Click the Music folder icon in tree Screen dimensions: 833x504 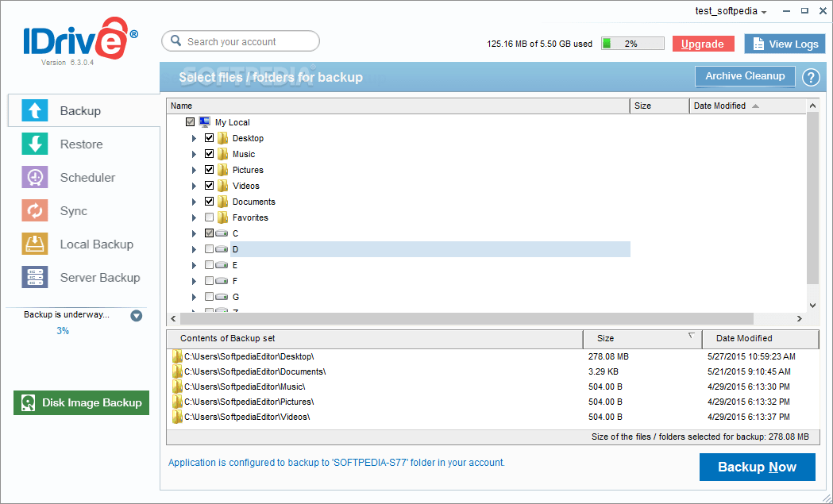[x=222, y=154]
